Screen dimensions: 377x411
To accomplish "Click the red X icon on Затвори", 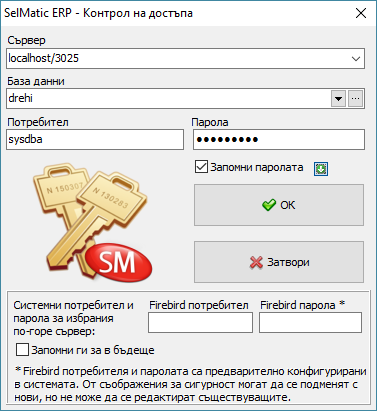I will pos(256,262).
